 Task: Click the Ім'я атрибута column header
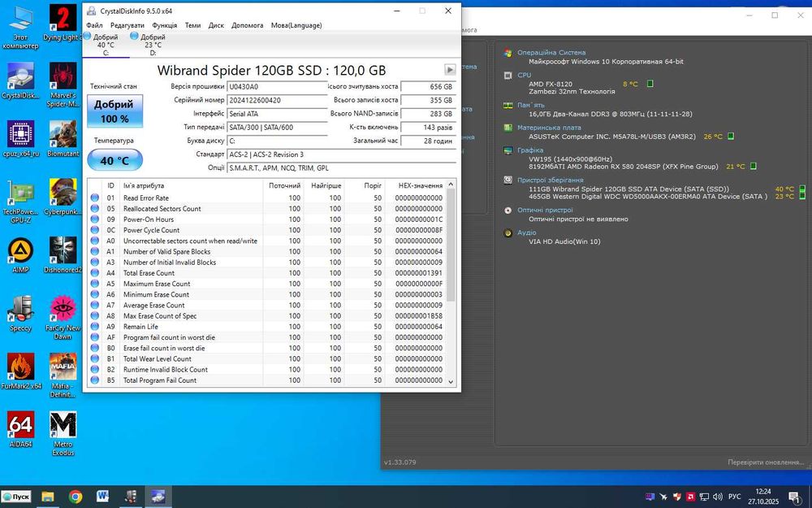coord(192,185)
